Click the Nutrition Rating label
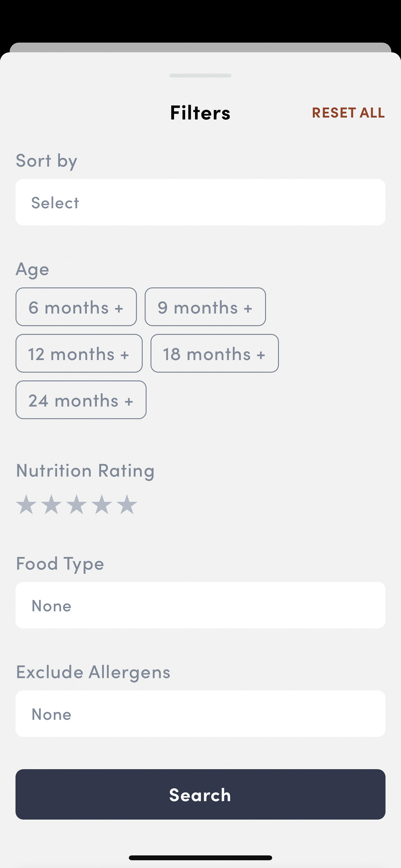Image resolution: width=401 pixels, height=868 pixels. click(85, 470)
